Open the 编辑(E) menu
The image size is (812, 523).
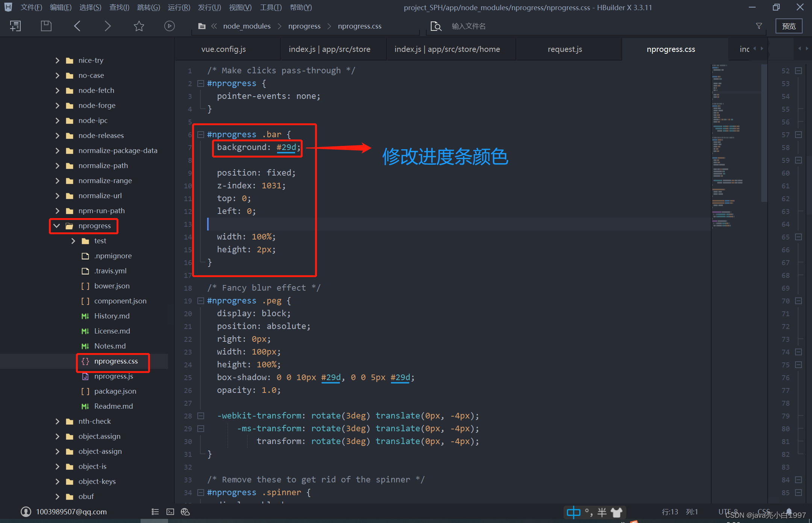click(x=61, y=8)
